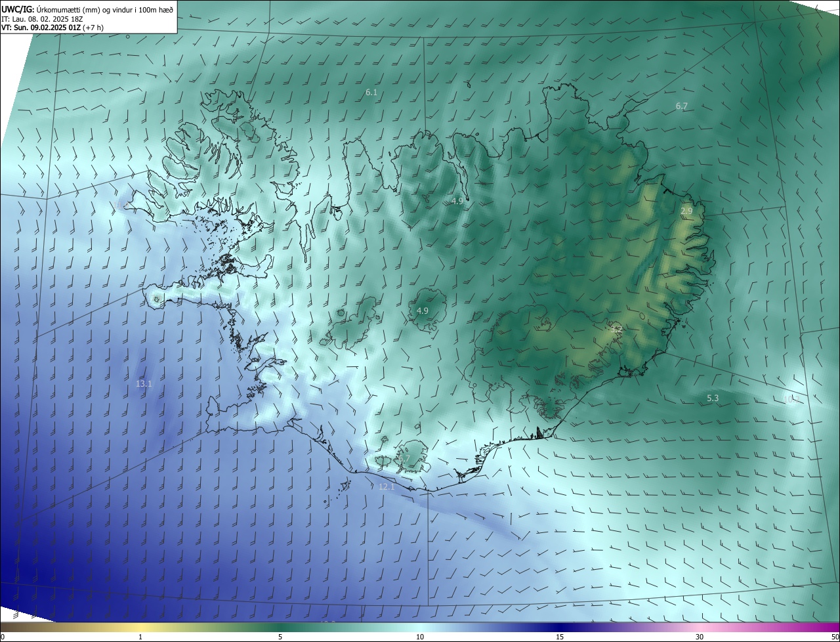Click the 'UWC/IG: Úrkomumætti (mm)' title line
840x642 pixels.
tap(87, 9)
